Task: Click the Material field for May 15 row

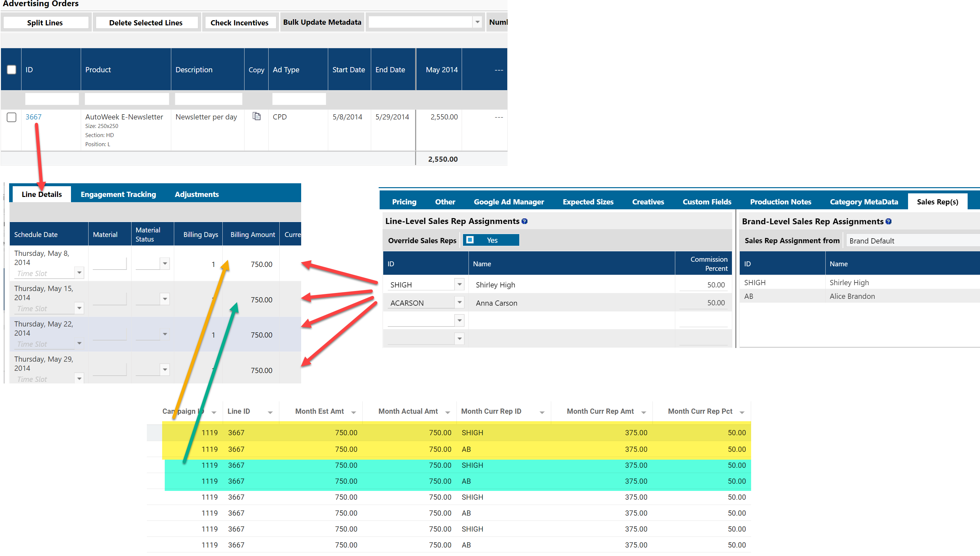Action: [109, 299]
